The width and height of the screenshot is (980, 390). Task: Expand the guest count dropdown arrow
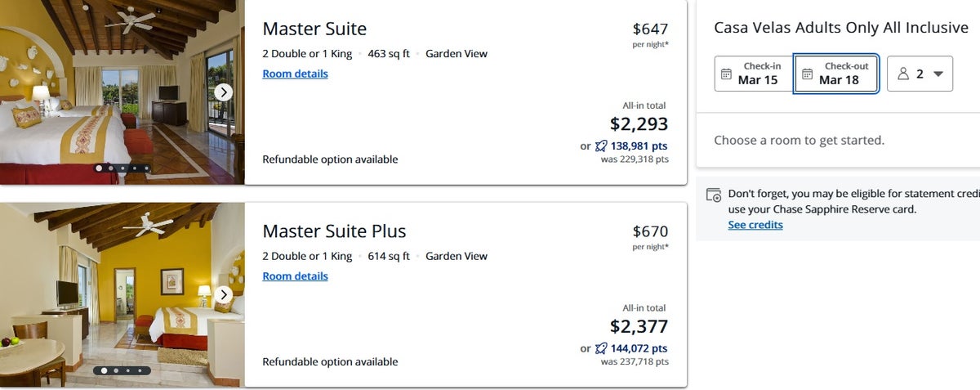[x=938, y=74]
